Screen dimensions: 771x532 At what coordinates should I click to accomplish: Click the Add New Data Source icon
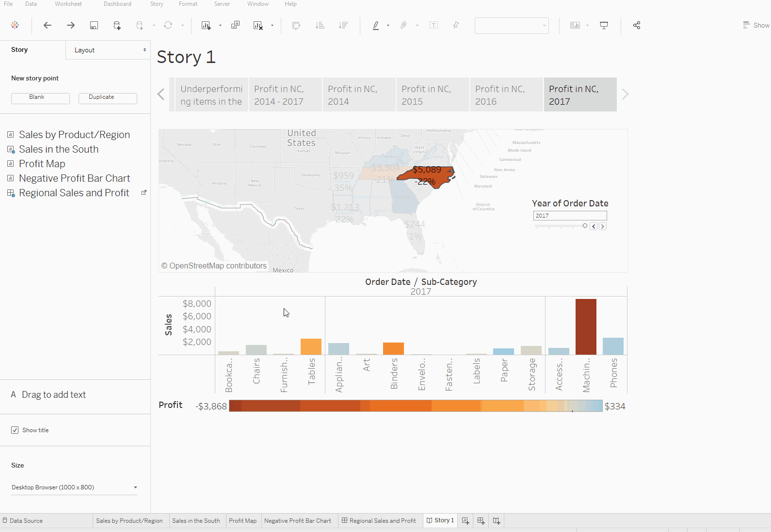click(117, 25)
